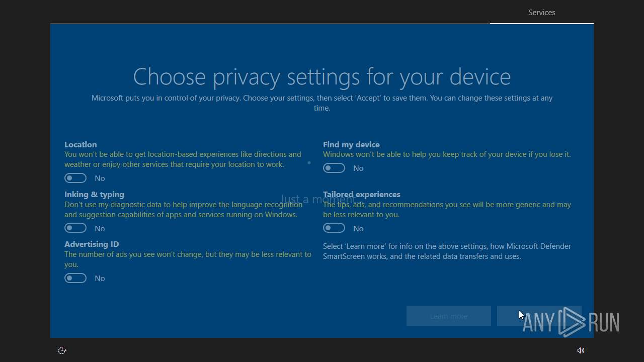Toggle the Find my device switch

[334, 168]
